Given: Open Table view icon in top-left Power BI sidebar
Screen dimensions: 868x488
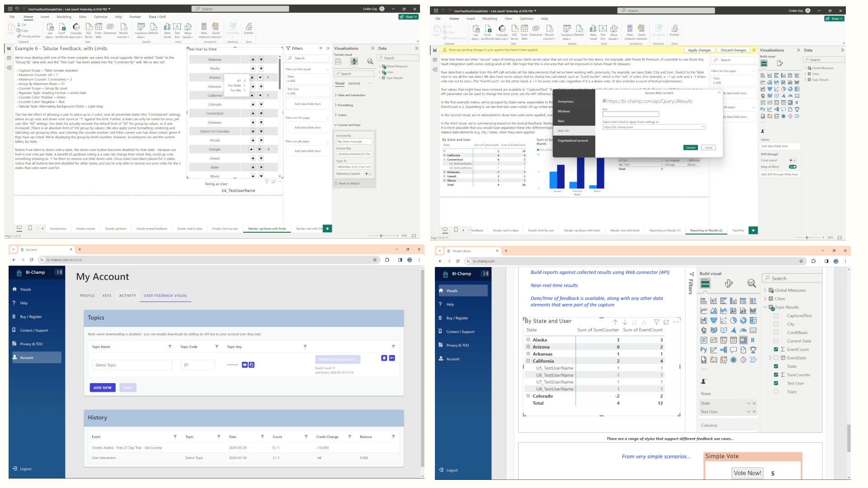Looking at the screenshot, I should coord(9,58).
